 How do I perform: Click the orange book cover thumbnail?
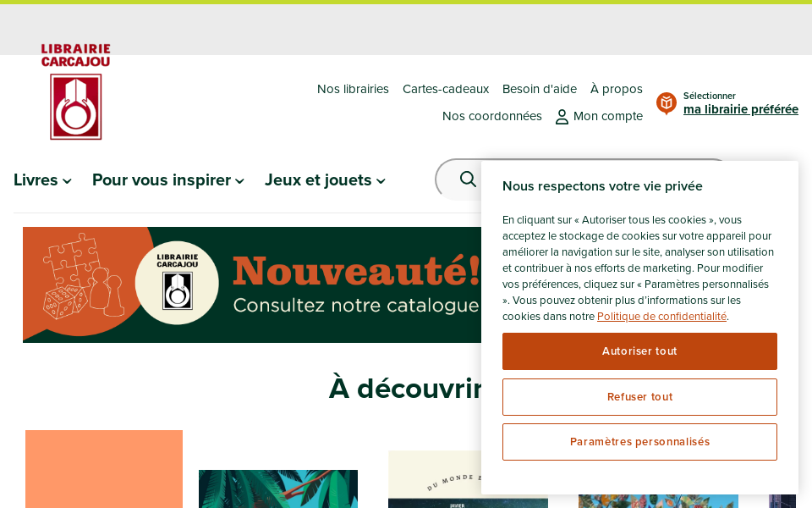[x=103, y=469]
